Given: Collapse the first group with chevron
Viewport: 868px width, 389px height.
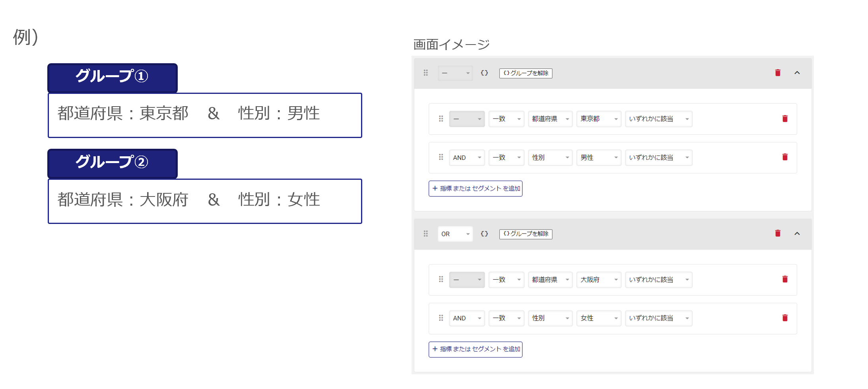Looking at the screenshot, I should [797, 73].
